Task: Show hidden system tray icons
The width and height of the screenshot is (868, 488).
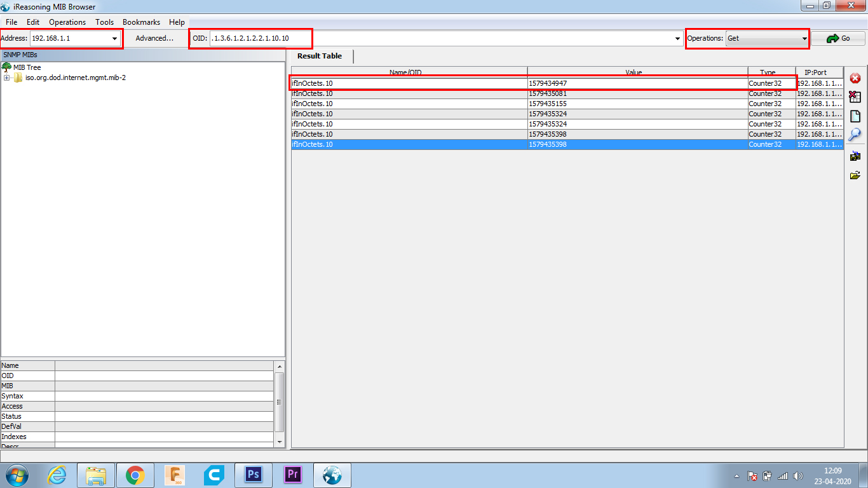Action: [736, 476]
